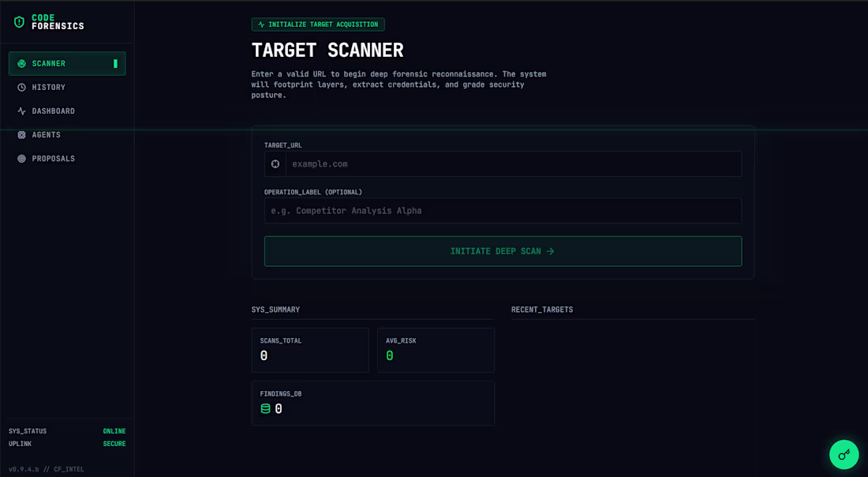Image resolution: width=868 pixels, height=477 pixels.
Task: Click the Initialize Target Acquisition badge
Action: 318,24
